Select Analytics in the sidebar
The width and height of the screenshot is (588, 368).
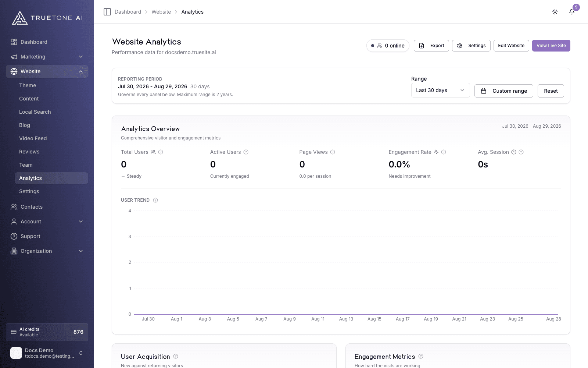click(51, 178)
